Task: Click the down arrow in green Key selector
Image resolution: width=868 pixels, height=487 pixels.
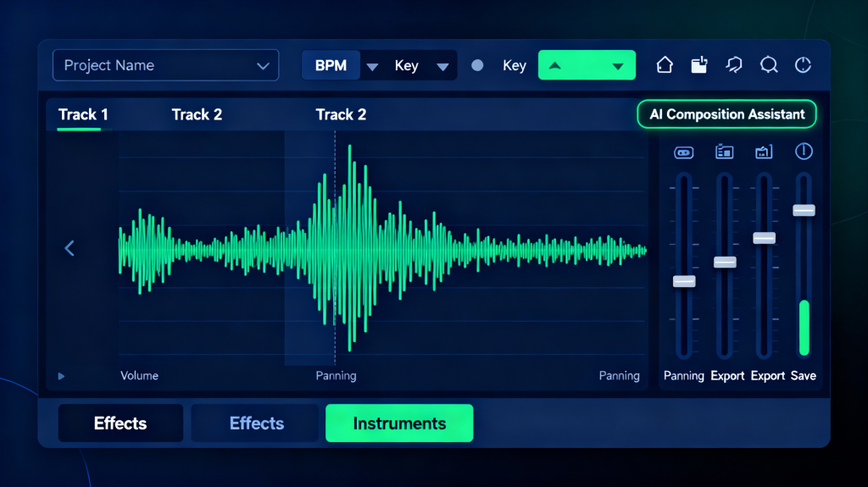Action: click(x=619, y=65)
